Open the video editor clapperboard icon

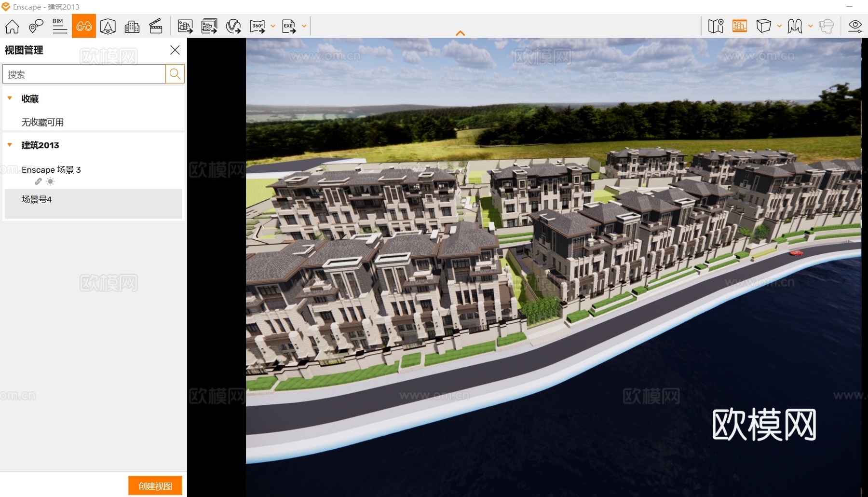coord(156,26)
